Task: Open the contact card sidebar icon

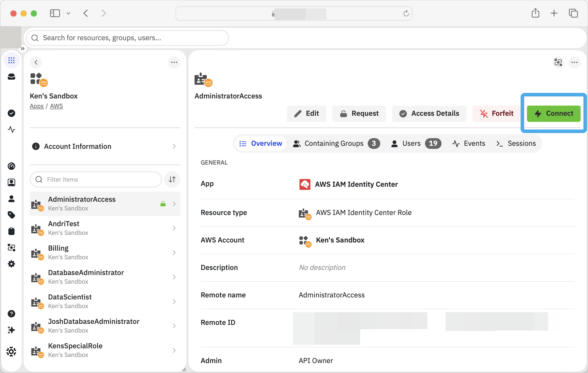Action: click(11, 182)
